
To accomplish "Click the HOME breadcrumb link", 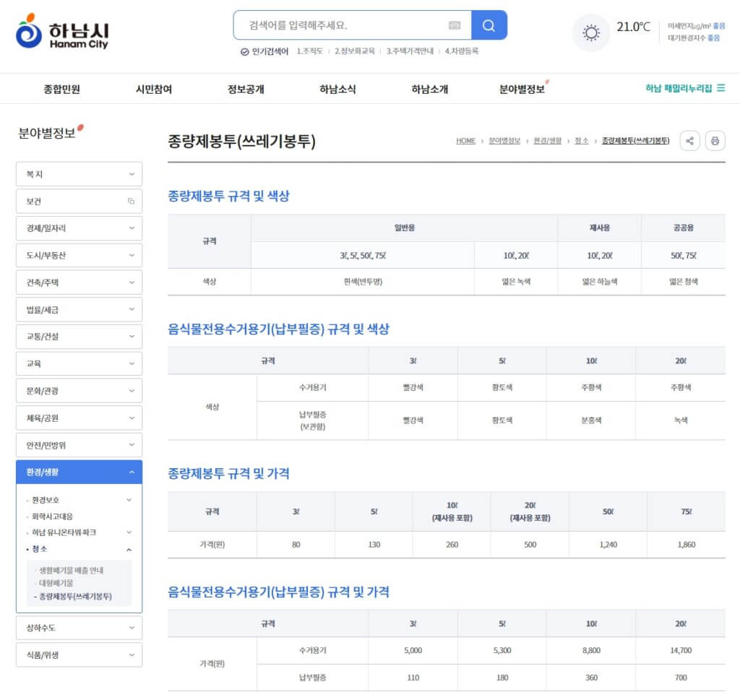I will (x=465, y=141).
